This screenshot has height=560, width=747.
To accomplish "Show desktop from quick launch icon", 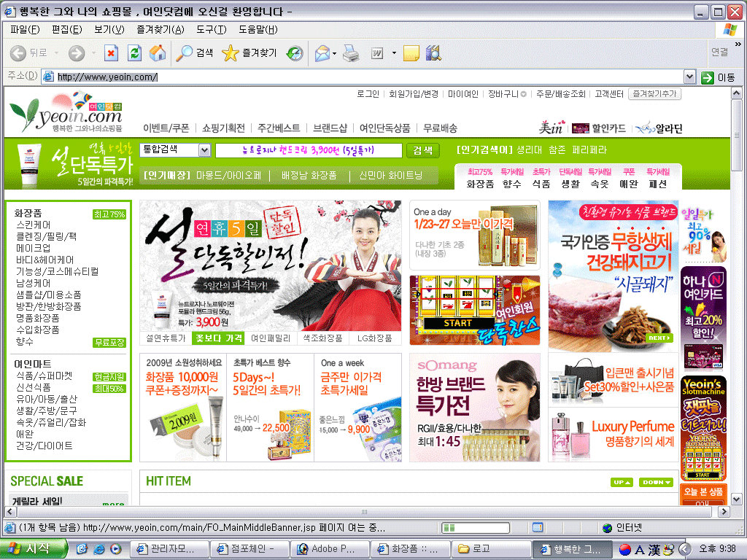I will [82, 549].
